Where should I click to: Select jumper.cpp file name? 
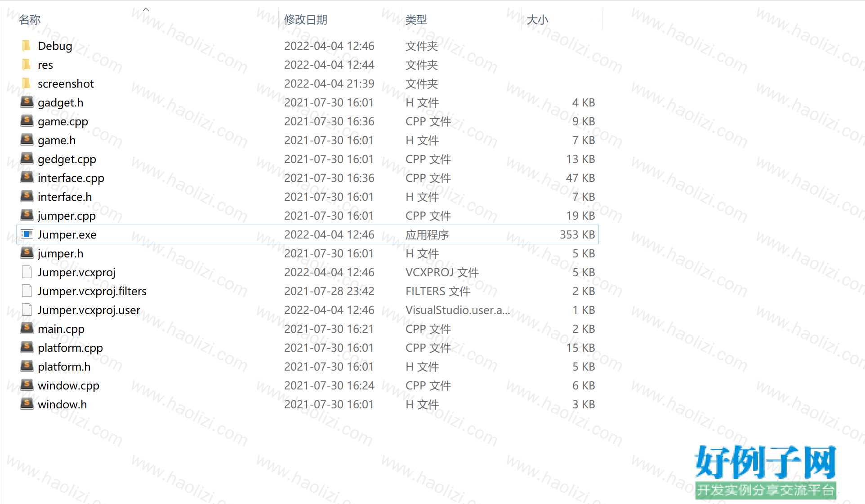(x=67, y=216)
